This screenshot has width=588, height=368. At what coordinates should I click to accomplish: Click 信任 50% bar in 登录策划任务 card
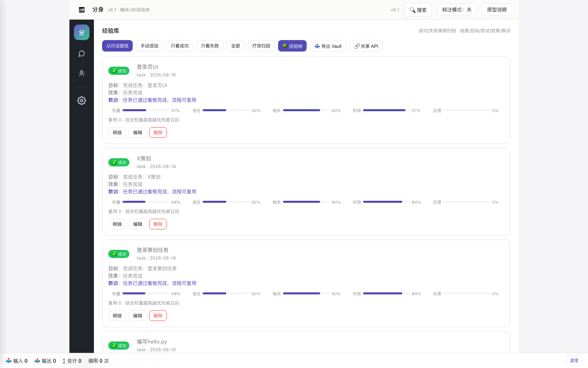click(x=226, y=294)
